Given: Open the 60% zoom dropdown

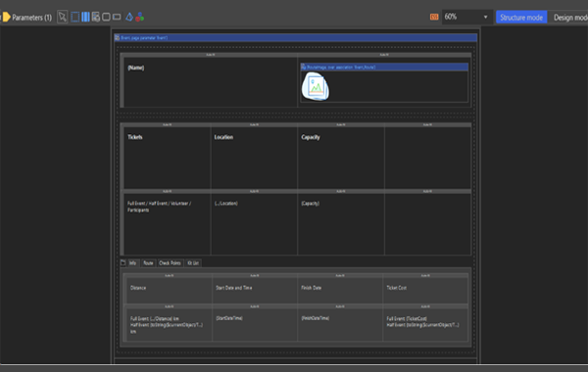Looking at the screenshot, I should 466,17.
